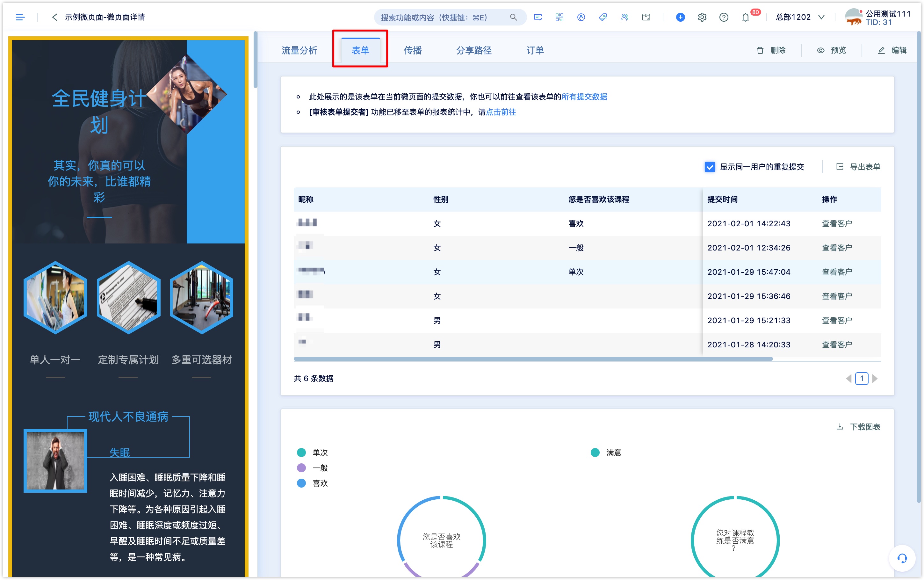
Task: Click the download icon beside 下载图表
Action: click(839, 427)
